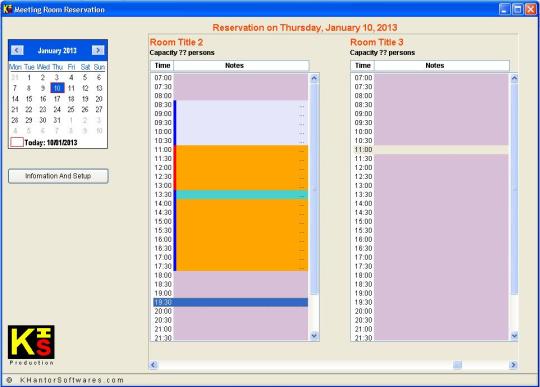Click Time column header of Room Title 2
The width and height of the screenshot is (540, 387).
[162, 65]
